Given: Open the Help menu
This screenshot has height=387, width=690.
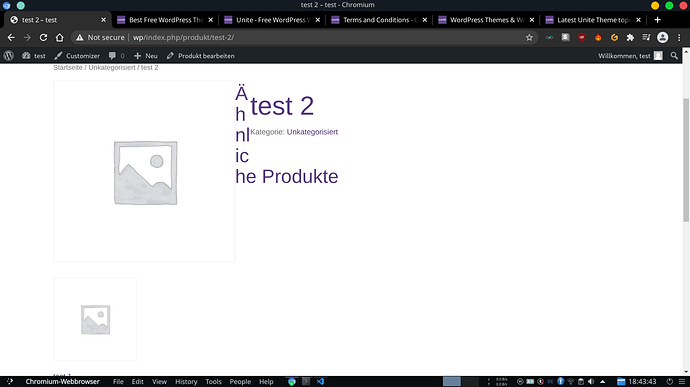Looking at the screenshot, I should click(266, 382).
